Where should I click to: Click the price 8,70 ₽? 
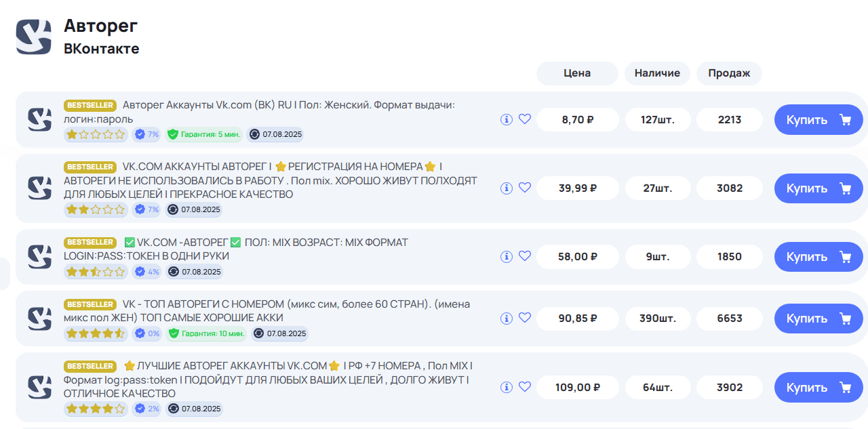click(x=577, y=120)
